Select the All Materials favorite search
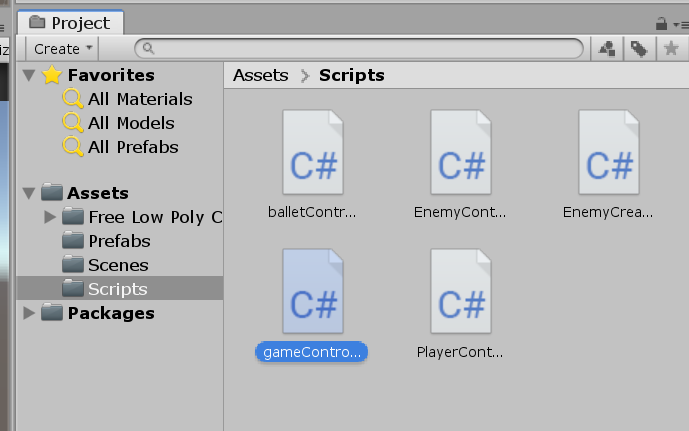The height and width of the screenshot is (431, 689). tap(140, 99)
